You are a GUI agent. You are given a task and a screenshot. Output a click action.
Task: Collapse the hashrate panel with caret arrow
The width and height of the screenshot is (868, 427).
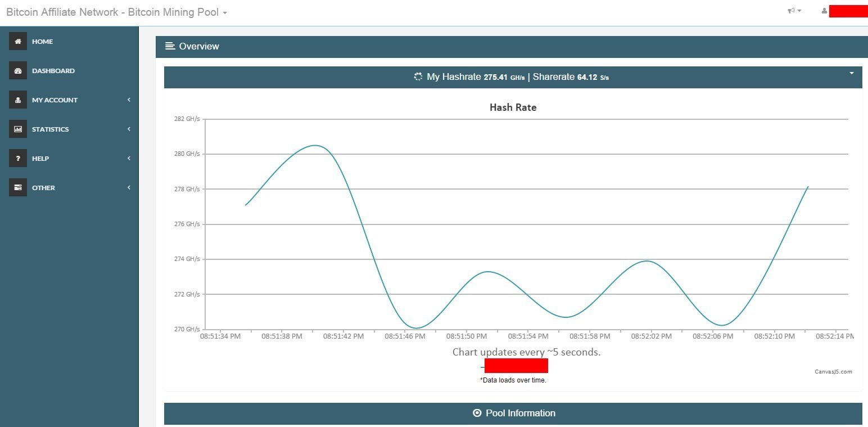[x=852, y=73]
